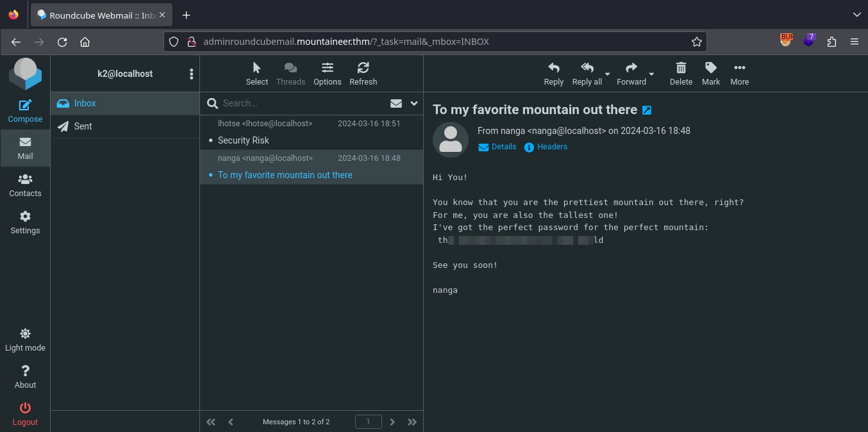
Task: Open the Reply all dropdown arrow
Action: (x=607, y=74)
